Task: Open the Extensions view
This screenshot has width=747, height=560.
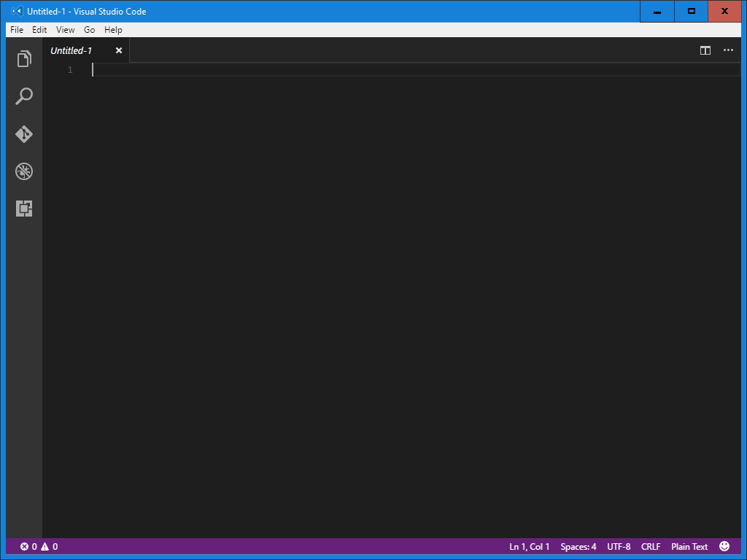Action: point(24,209)
